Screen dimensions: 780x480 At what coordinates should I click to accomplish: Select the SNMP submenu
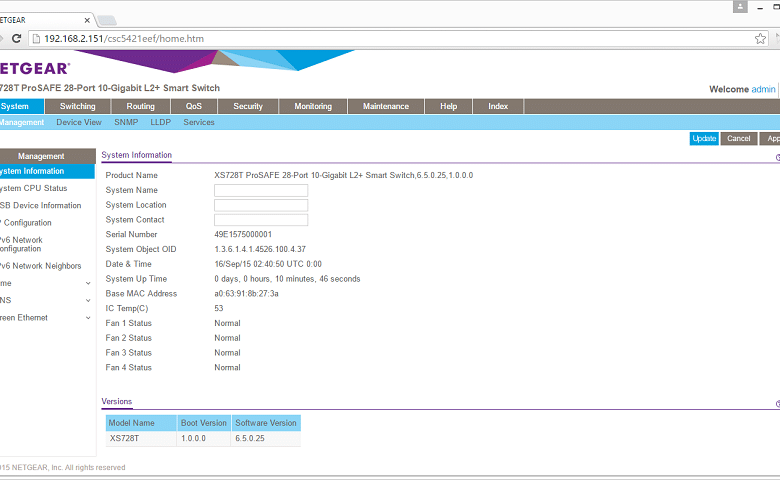(x=126, y=122)
